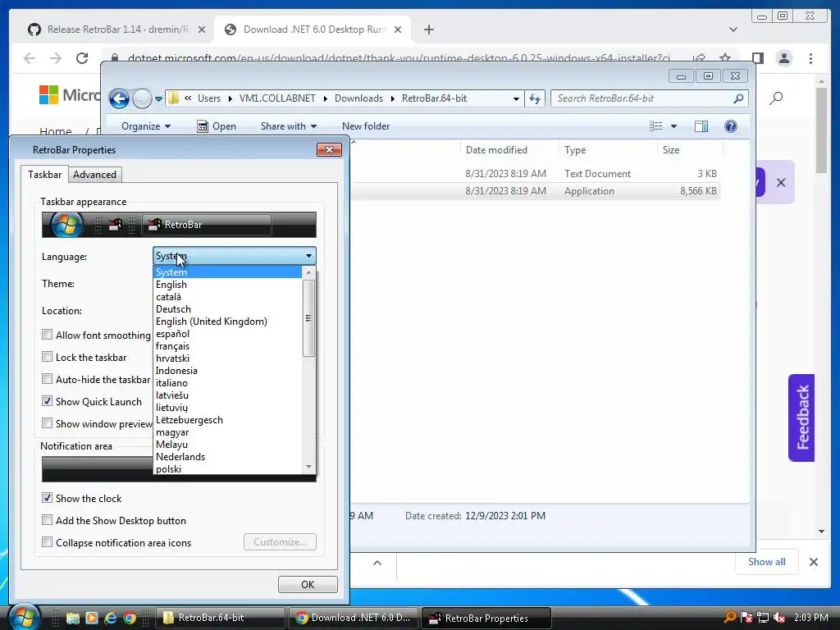840x630 pixels.
Task: Click New folder in Explorer toolbar
Action: tap(366, 126)
